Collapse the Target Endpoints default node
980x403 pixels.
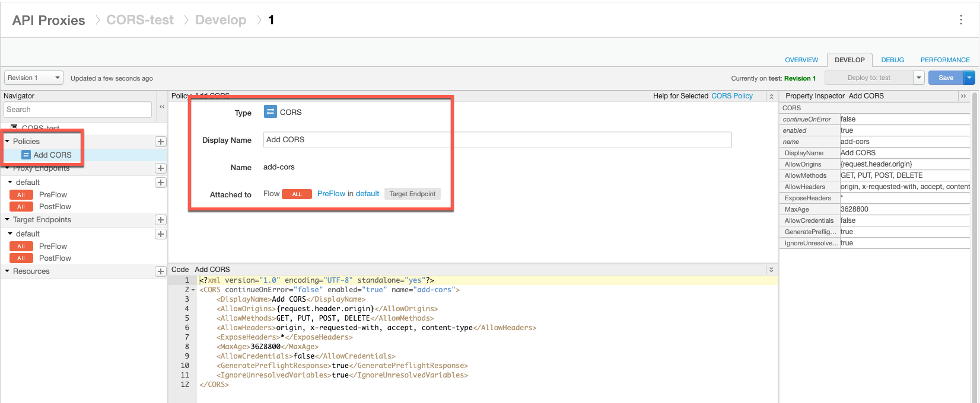10,234
